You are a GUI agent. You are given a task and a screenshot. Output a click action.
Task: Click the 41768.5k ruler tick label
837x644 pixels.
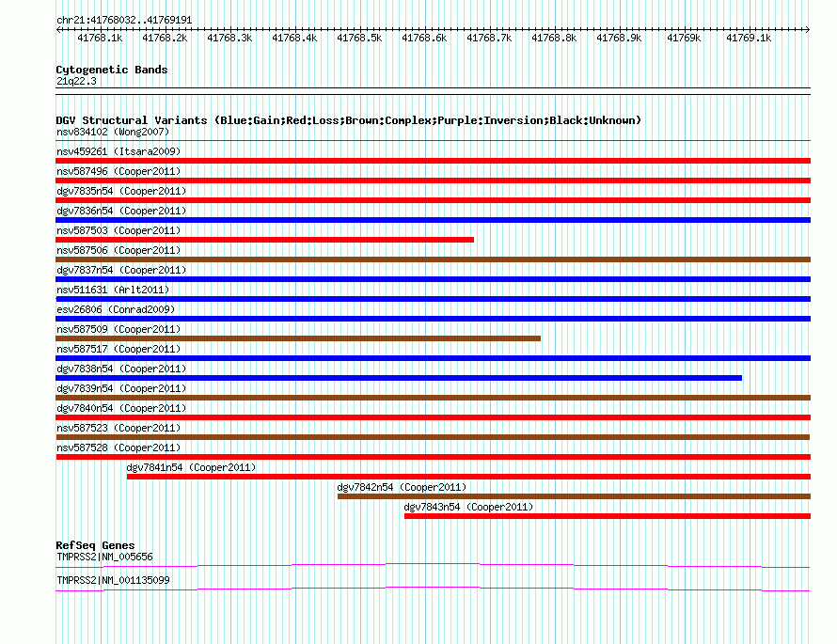point(359,38)
